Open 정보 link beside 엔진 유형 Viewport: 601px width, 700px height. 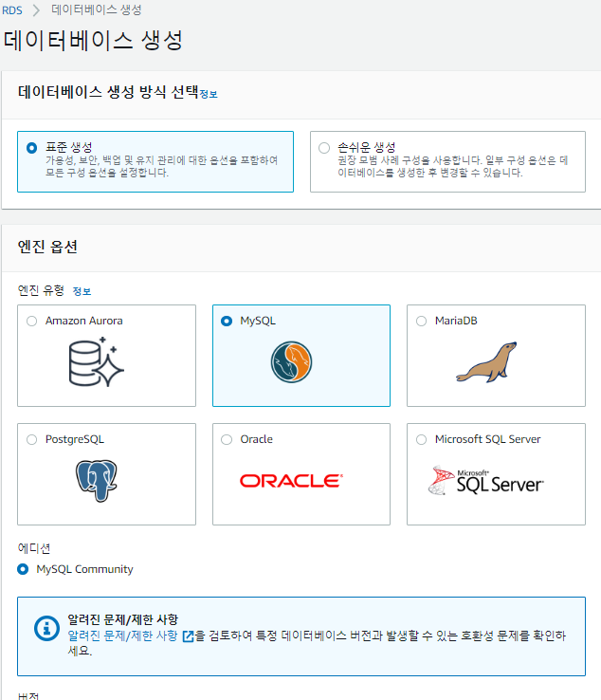coord(82,291)
